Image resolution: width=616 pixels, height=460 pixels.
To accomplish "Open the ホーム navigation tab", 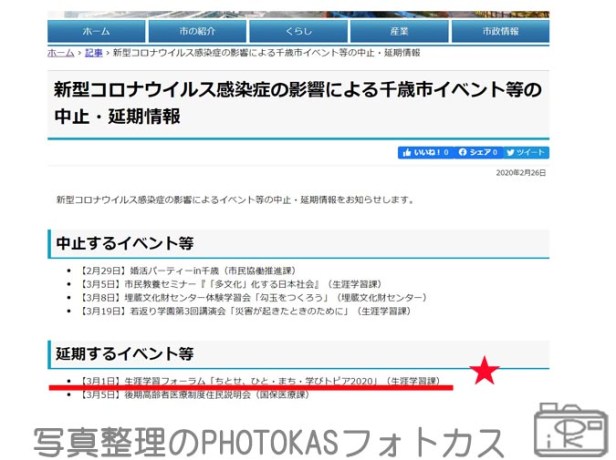I will coord(96,31).
